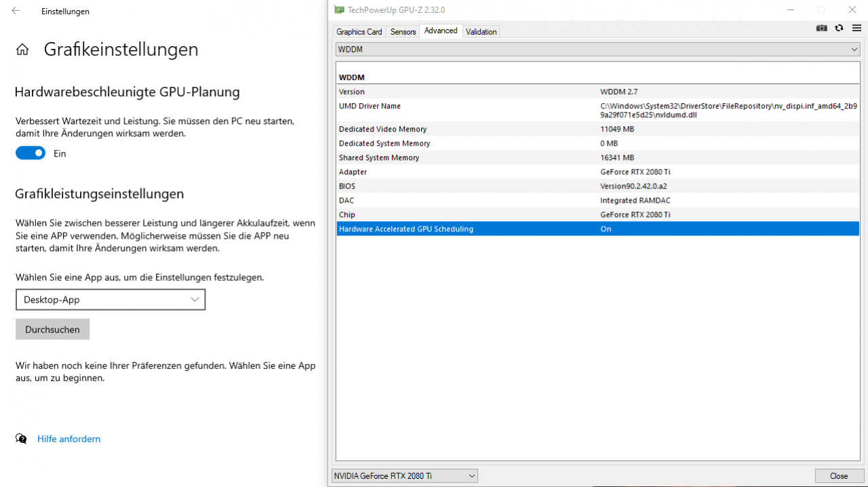Click the driver path nvldumd.dll value
868x487 pixels.
point(728,111)
